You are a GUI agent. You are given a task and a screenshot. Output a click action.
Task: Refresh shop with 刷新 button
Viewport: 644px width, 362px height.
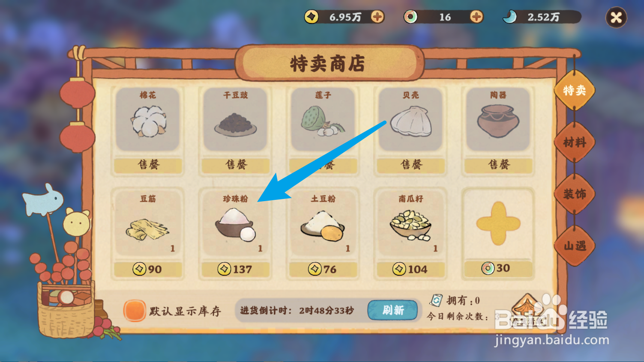tap(392, 310)
